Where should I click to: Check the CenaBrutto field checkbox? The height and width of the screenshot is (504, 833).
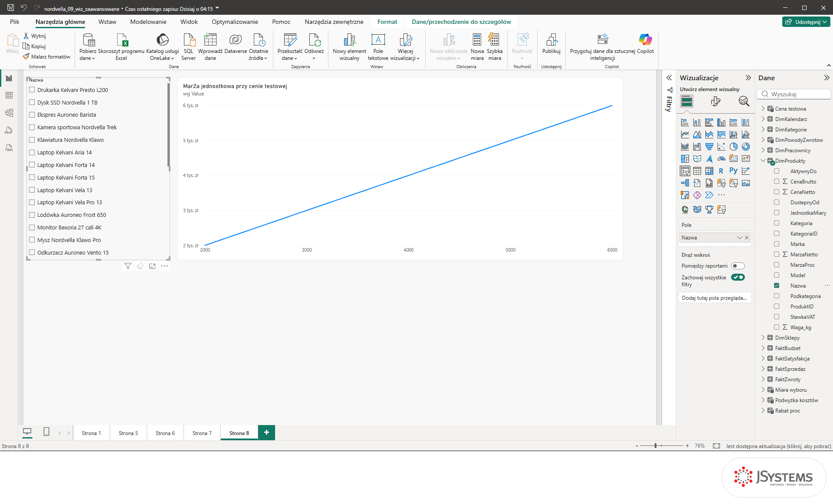tap(777, 181)
